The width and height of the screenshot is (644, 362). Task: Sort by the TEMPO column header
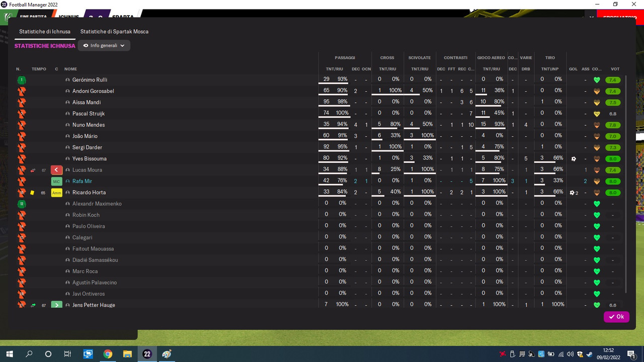pyautogui.click(x=39, y=69)
